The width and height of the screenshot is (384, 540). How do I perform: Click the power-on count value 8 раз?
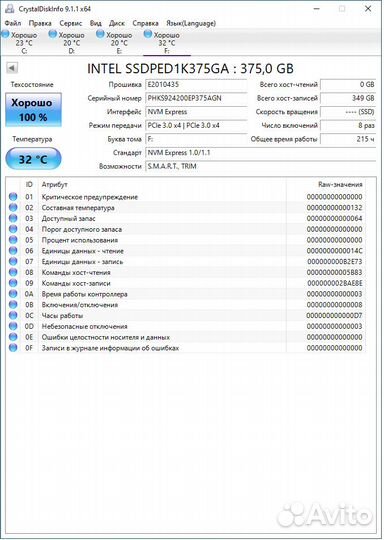[348, 126]
